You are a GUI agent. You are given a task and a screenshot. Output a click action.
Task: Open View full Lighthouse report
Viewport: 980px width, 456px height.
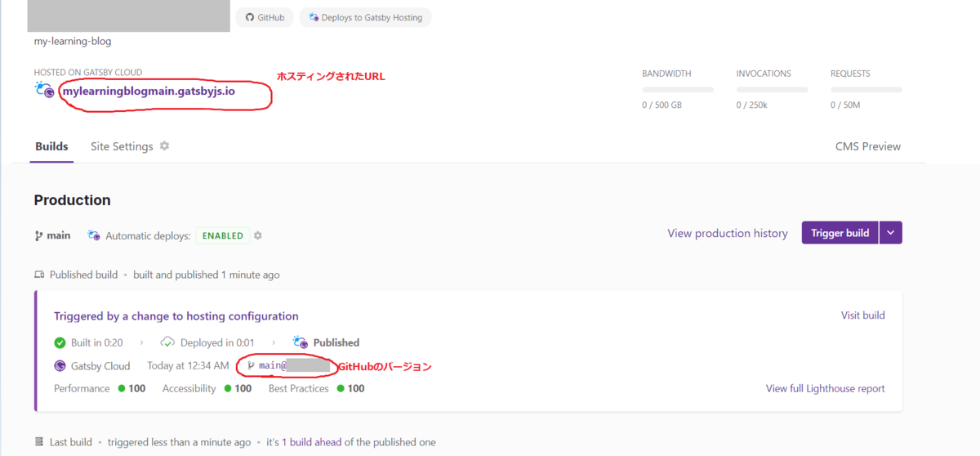(826, 388)
